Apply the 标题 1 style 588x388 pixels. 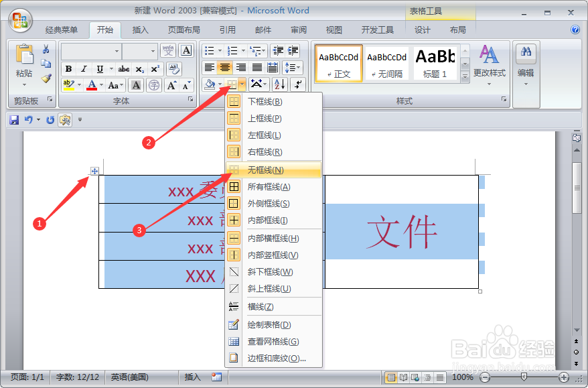(435, 63)
